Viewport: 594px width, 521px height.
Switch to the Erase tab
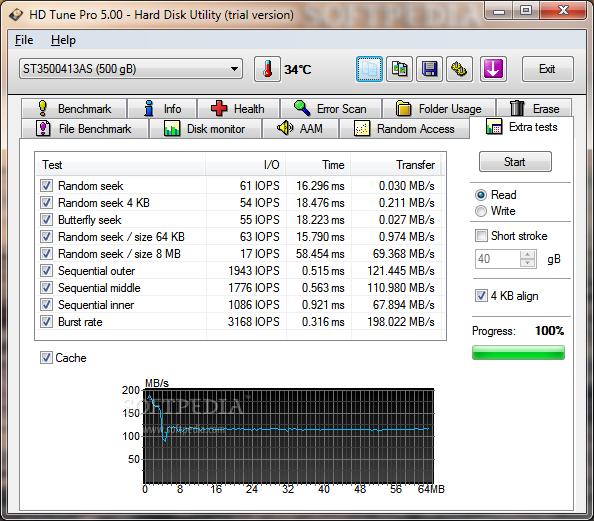534,109
